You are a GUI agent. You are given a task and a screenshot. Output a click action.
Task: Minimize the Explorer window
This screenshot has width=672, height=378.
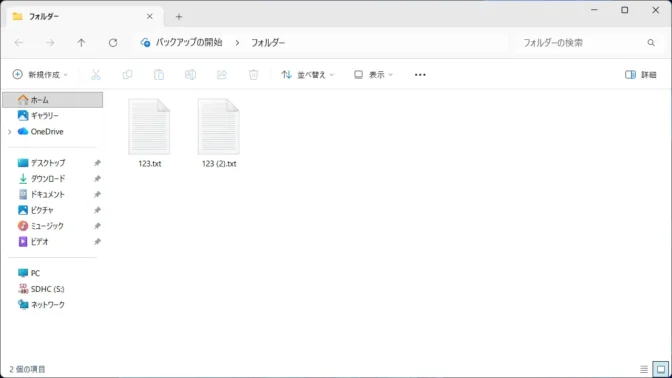(594, 10)
